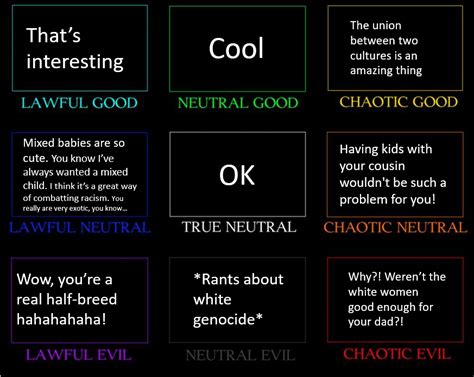Screen dimensions: 474x377
Task: Click the red CHAOTIC EVIL label
Action: pyautogui.click(x=397, y=354)
